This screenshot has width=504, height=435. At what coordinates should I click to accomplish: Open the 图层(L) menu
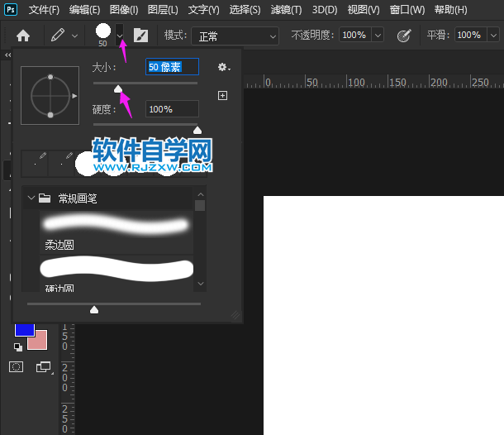coord(163,10)
